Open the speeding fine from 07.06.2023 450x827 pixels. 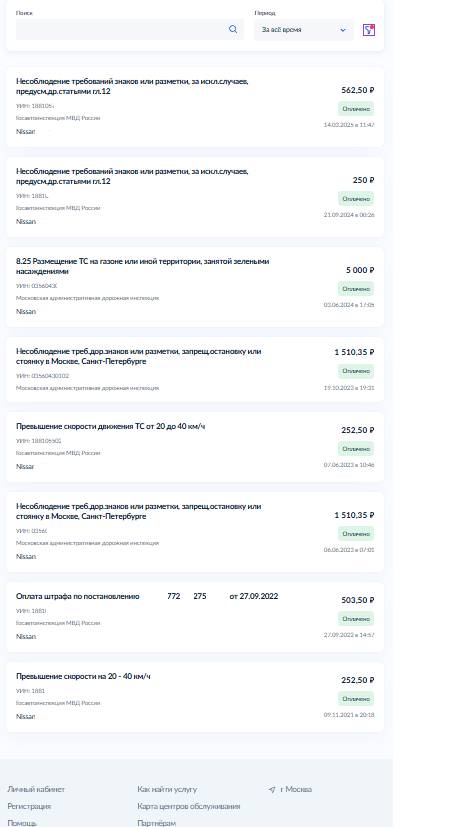(x=195, y=447)
